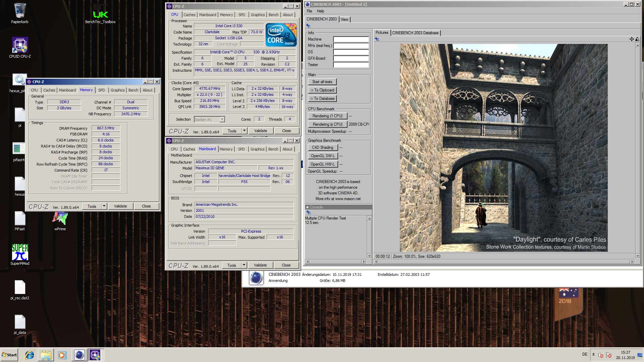Open the pi_data file icon
Screen dimensions: 644x362
point(20,324)
